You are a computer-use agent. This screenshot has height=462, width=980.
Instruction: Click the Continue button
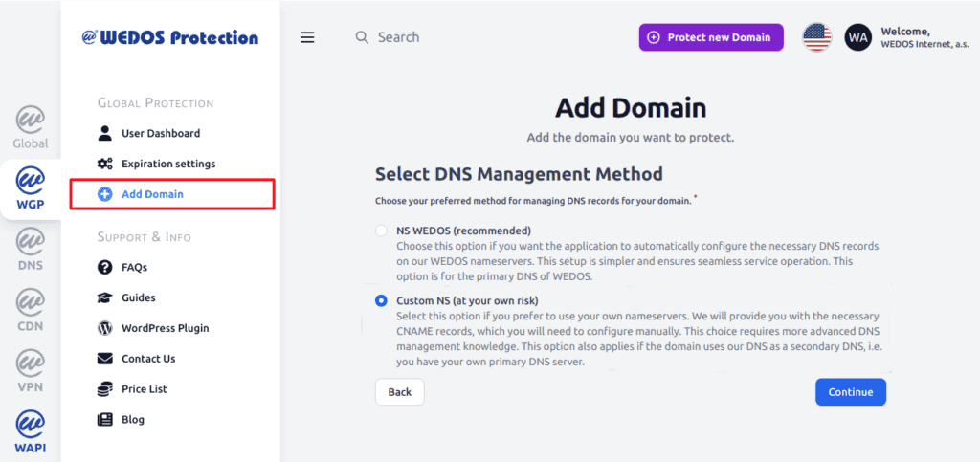click(851, 392)
